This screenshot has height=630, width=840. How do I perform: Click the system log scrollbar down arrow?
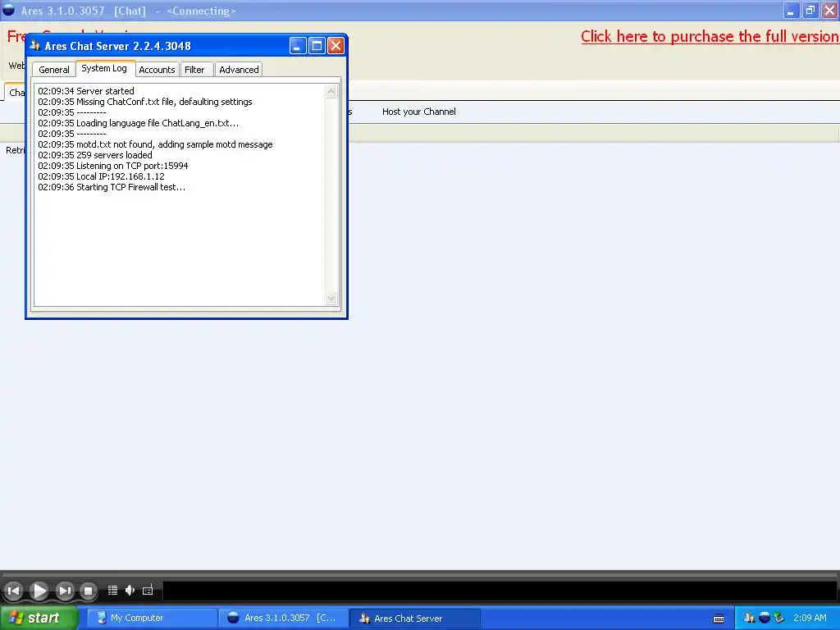(x=331, y=299)
